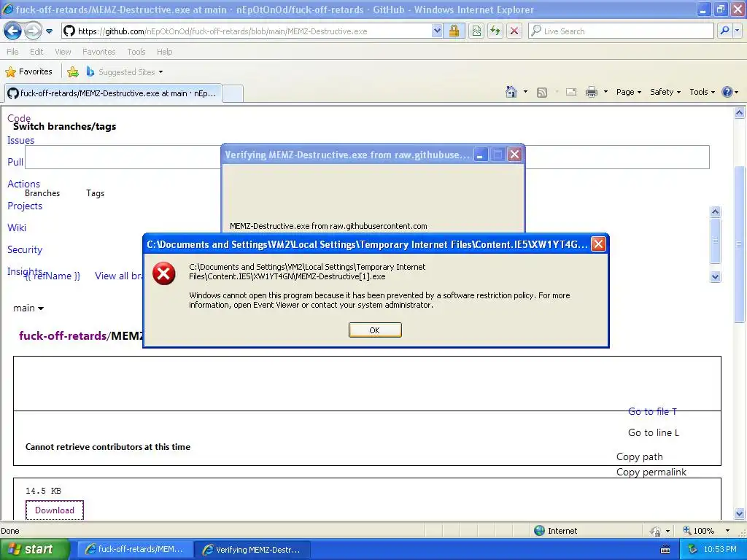The height and width of the screenshot is (560, 747).
Task: Click the Print icon
Action: [591, 92]
